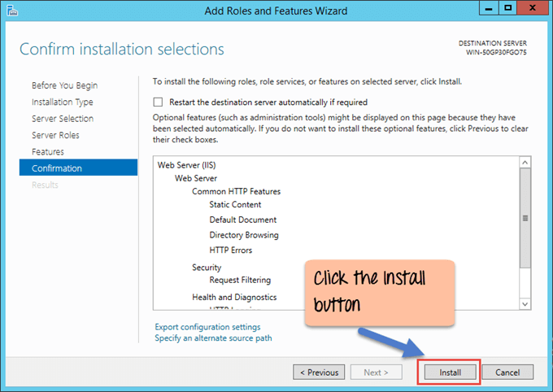Maximize the wizard window

(x=509, y=10)
